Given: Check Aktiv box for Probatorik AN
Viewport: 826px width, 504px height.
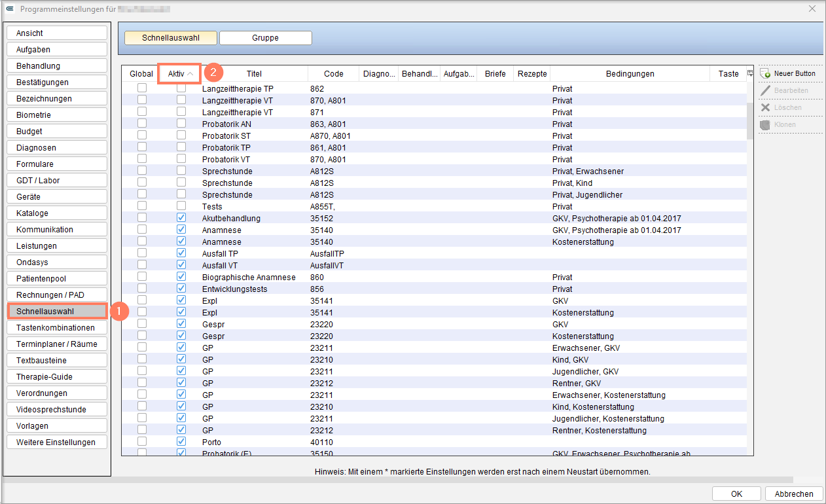Looking at the screenshot, I should click(x=181, y=124).
